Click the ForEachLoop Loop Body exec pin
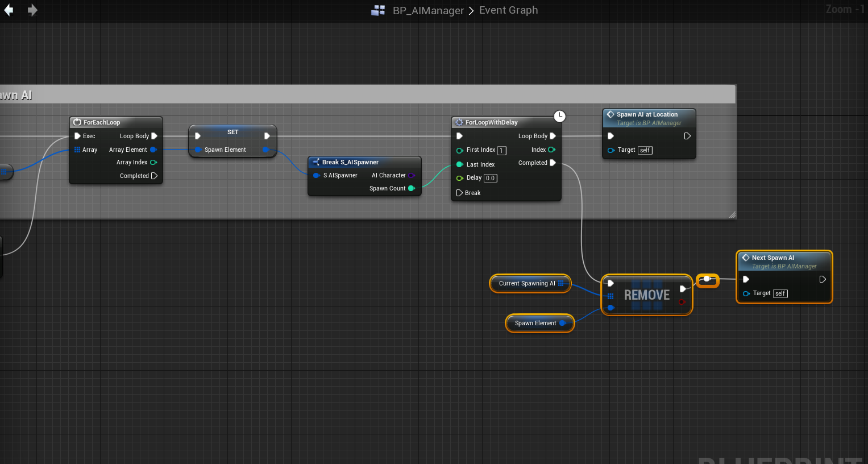868x464 pixels. pyautogui.click(x=154, y=136)
